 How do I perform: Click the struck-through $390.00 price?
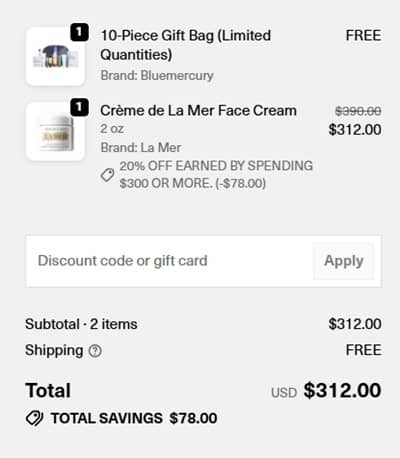[x=358, y=111]
